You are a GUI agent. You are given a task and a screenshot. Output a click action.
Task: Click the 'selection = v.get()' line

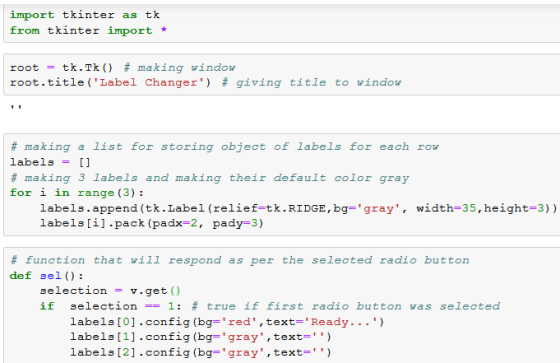(110, 291)
